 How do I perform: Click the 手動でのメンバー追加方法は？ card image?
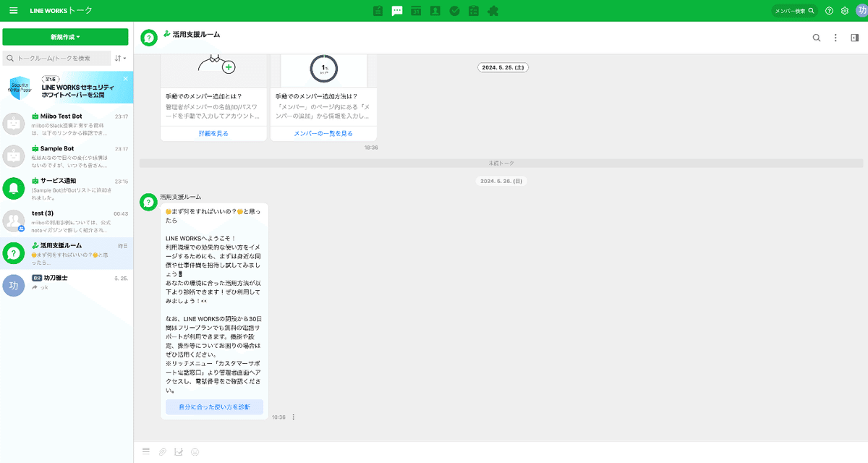pyautogui.click(x=323, y=70)
